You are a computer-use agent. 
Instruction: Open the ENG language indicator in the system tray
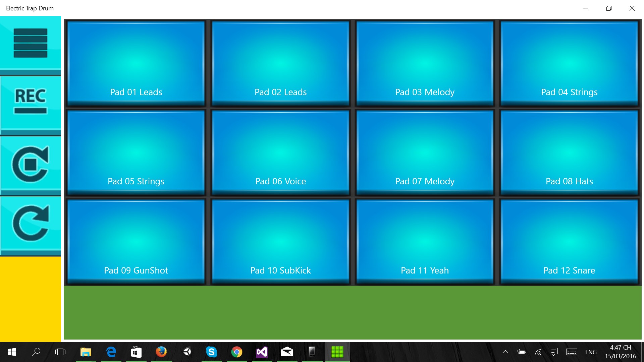[x=591, y=352]
